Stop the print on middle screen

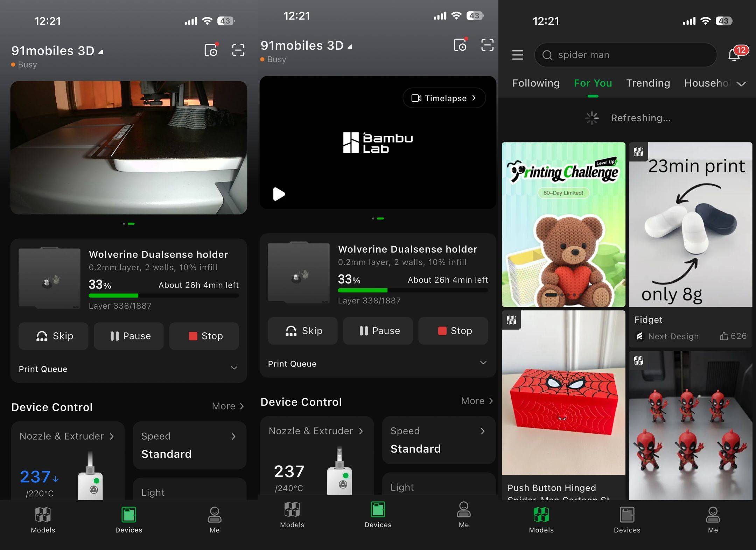453,331
